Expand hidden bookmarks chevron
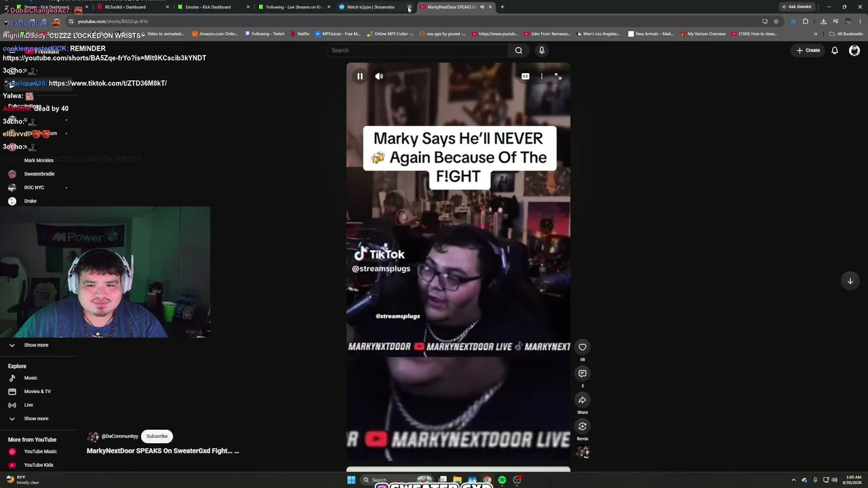This screenshot has width=868, height=488. [816, 34]
